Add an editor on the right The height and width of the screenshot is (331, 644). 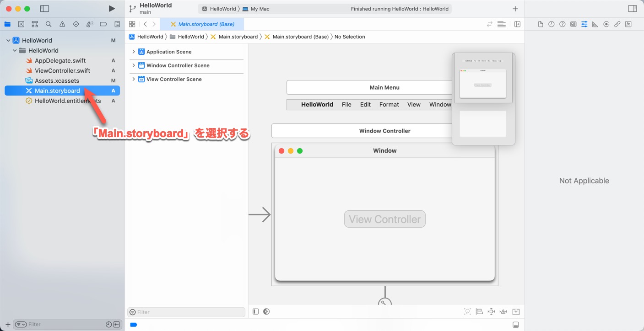pos(517,24)
